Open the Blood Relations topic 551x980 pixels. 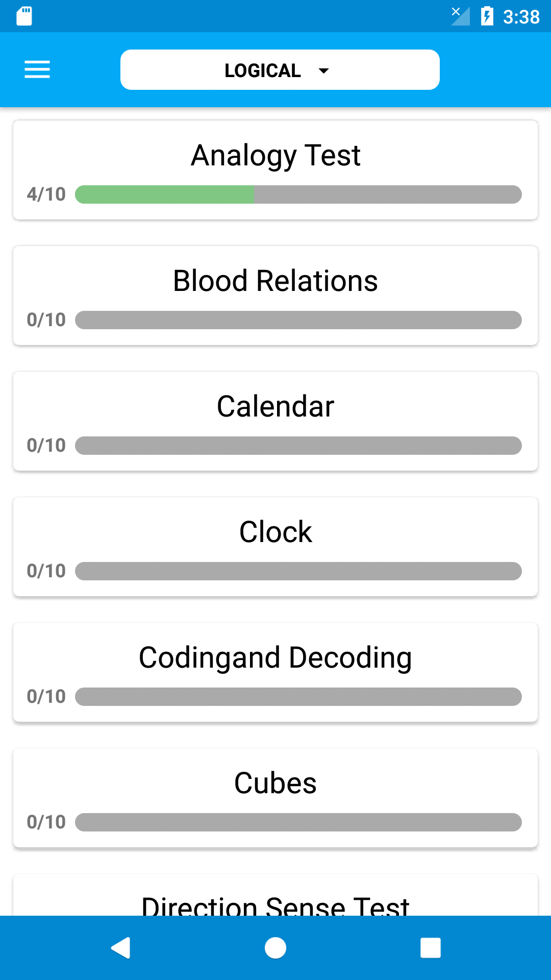coord(275,296)
